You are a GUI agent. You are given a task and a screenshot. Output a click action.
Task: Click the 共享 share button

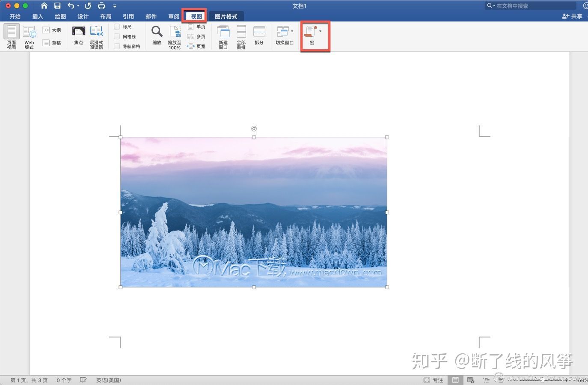click(x=572, y=16)
